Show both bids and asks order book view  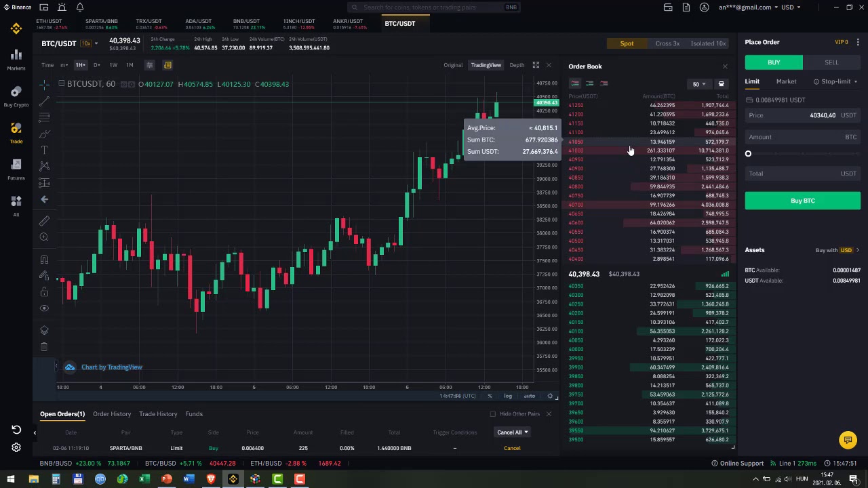coord(575,83)
